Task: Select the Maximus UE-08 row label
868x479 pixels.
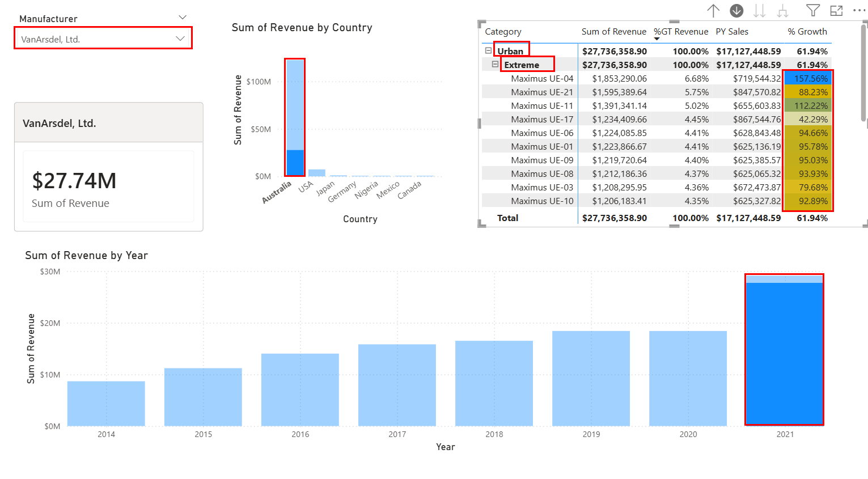Action: click(x=542, y=173)
